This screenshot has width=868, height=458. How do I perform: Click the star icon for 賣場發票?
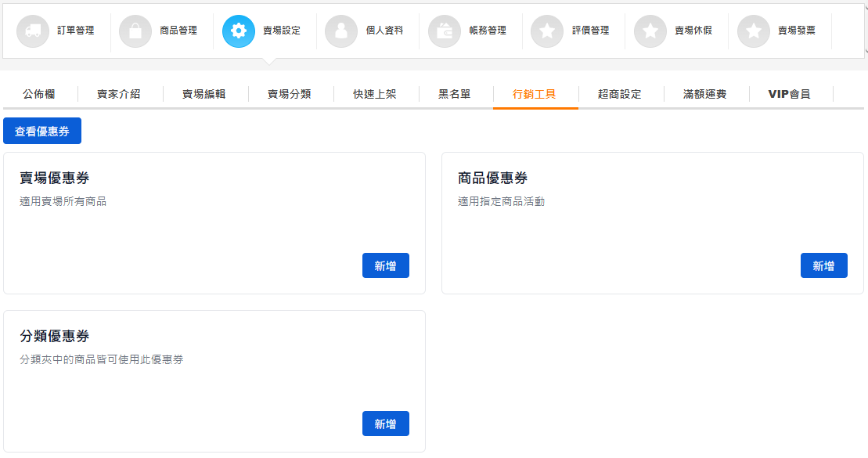pos(754,31)
